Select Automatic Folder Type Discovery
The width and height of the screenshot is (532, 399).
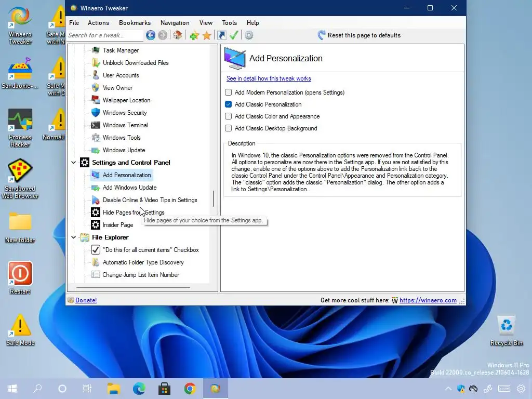click(143, 262)
